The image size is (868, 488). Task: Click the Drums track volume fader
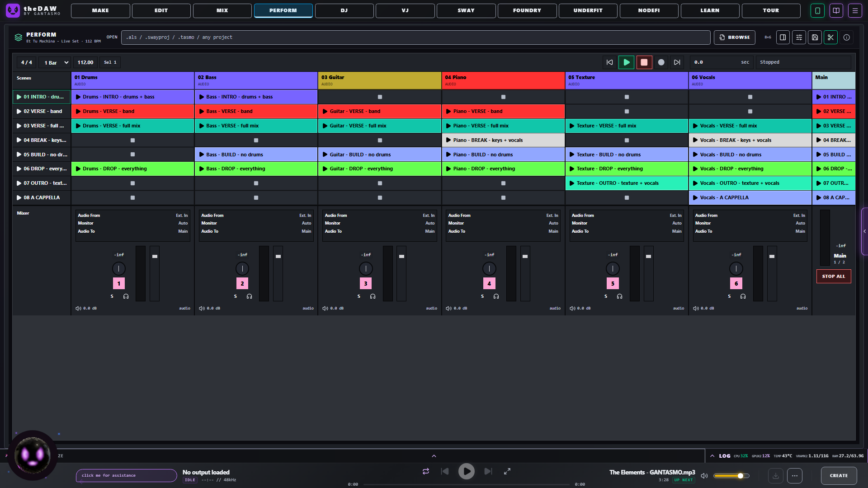click(x=155, y=274)
